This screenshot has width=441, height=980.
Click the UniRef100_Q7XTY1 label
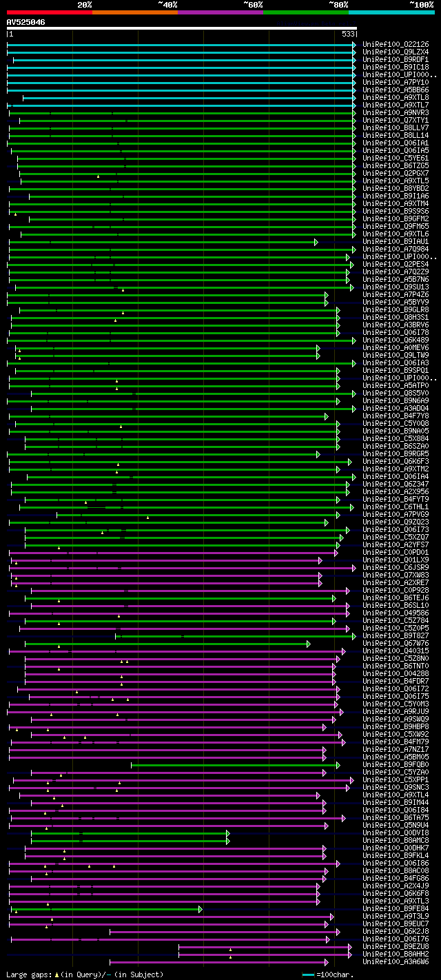[396, 120]
